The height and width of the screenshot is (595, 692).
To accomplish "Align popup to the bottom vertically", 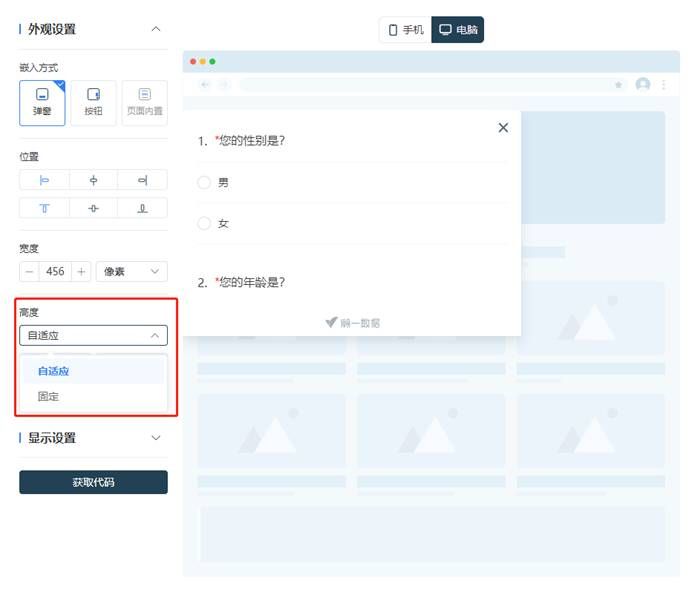I will coord(143,208).
